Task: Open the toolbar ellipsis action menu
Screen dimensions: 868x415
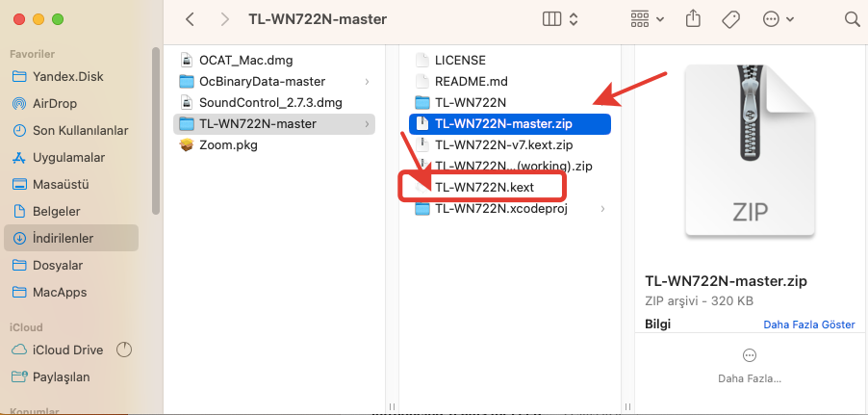Action: point(778,19)
